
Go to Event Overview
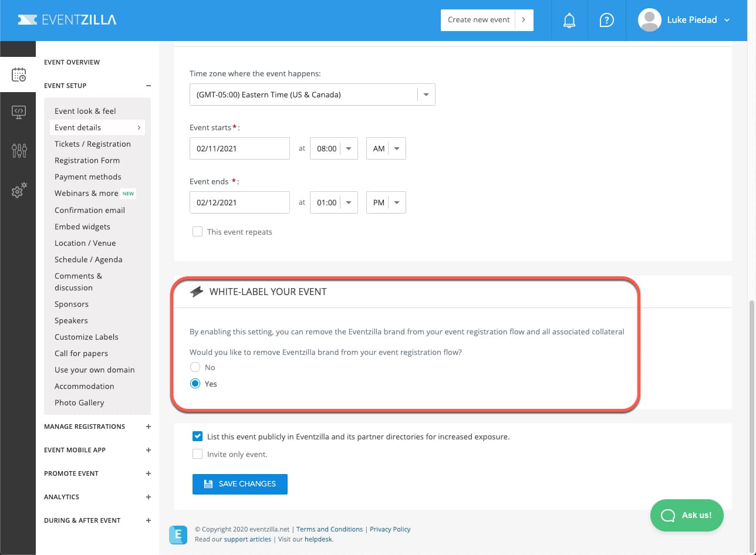tap(72, 62)
